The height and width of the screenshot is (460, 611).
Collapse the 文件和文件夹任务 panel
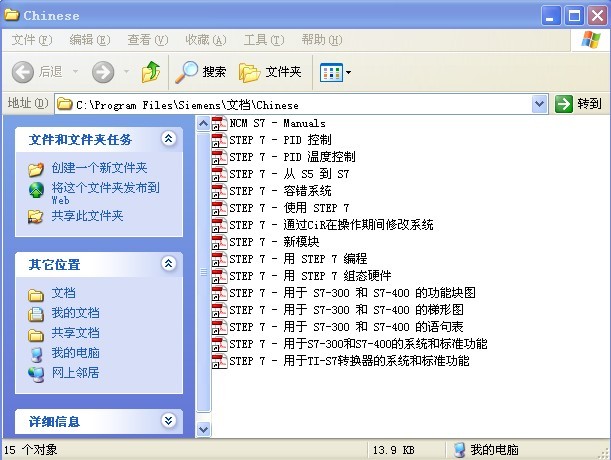tap(168, 139)
